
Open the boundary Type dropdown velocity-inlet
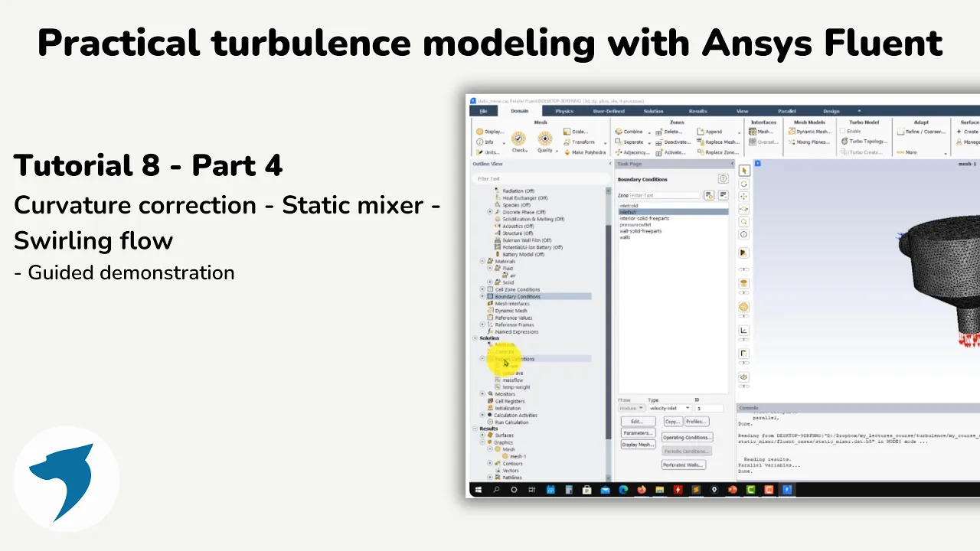click(x=670, y=409)
